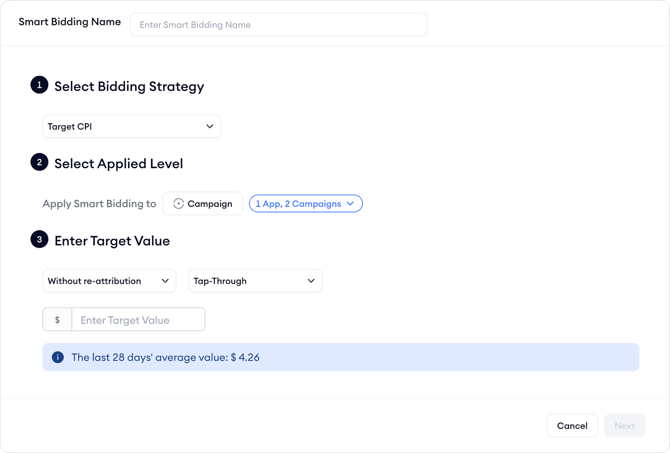
Task: Open the Tap-Through attribution dropdown
Action: click(255, 281)
